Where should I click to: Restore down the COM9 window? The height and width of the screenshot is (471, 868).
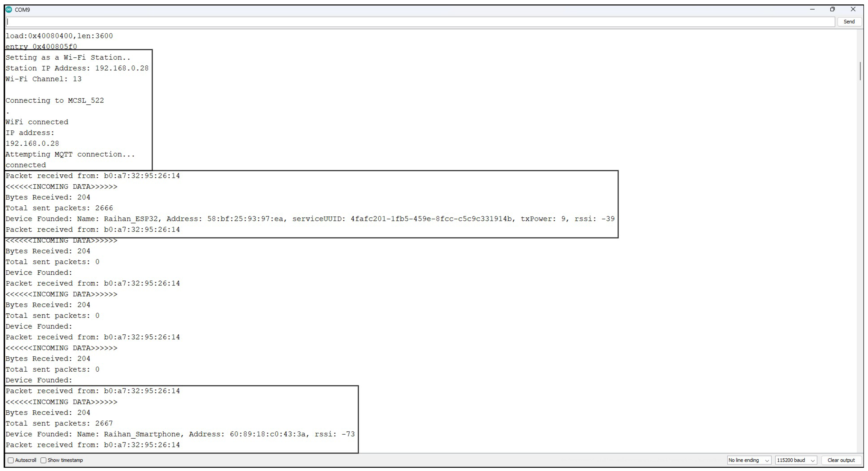[832, 10]
